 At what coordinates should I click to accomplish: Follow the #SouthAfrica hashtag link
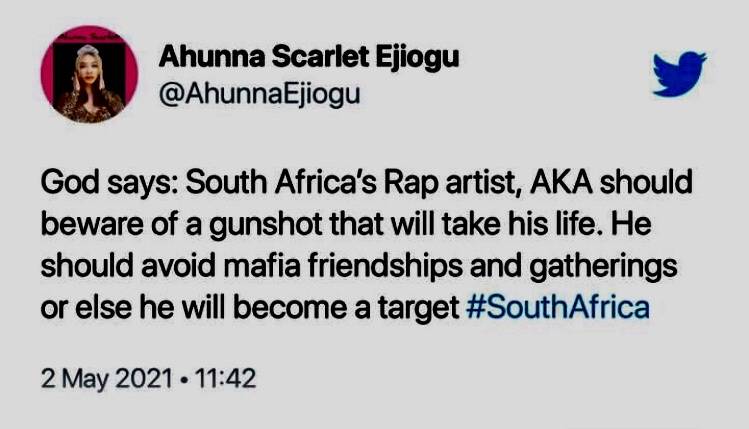click(x=557, y=308)
